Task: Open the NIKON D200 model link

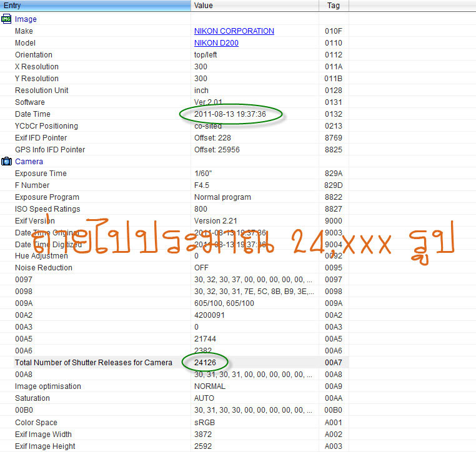Action: (216, 43)
